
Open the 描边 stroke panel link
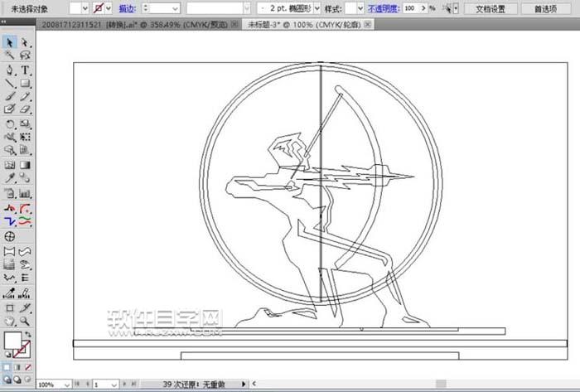tap(128, 8)
